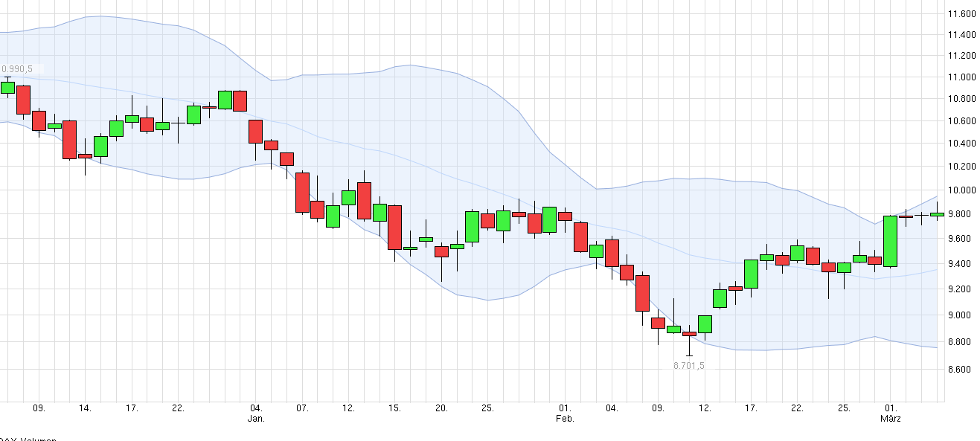980x441 pixels.
Task: Click the 10.800 price level label
Action: coord(961,99)
